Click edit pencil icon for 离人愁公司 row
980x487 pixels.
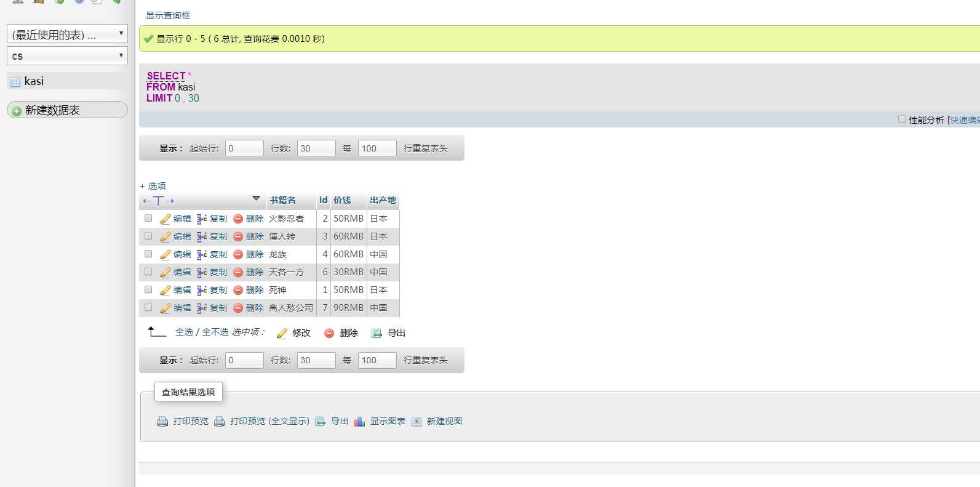click(165, 308)
